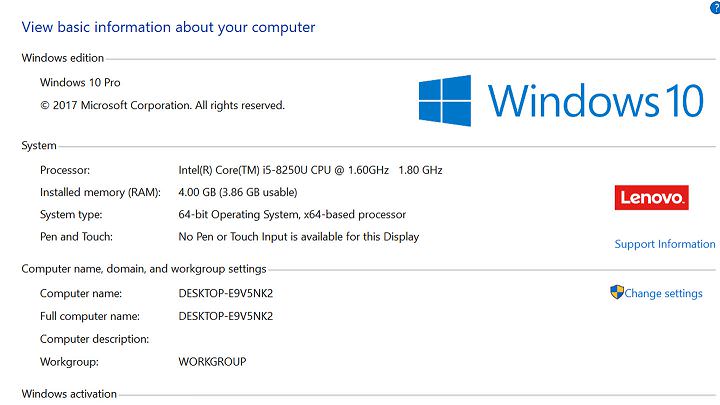Open the Change settings link
The image size is (720, 405).
663,294
